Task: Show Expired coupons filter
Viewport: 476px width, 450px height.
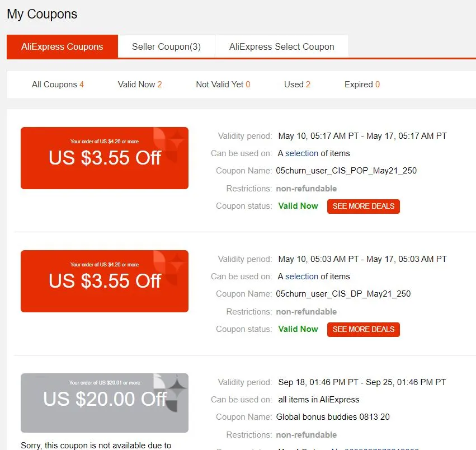Action: (x=362, y=85)
